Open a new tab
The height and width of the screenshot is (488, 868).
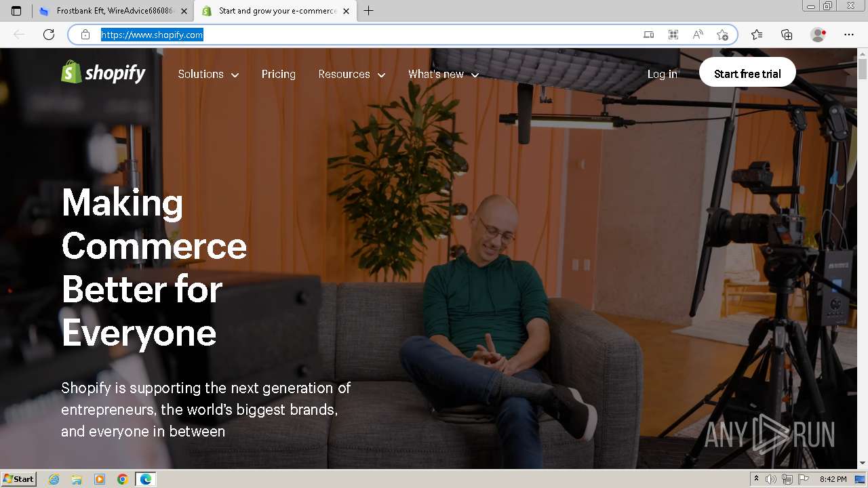tap(368, 11)
